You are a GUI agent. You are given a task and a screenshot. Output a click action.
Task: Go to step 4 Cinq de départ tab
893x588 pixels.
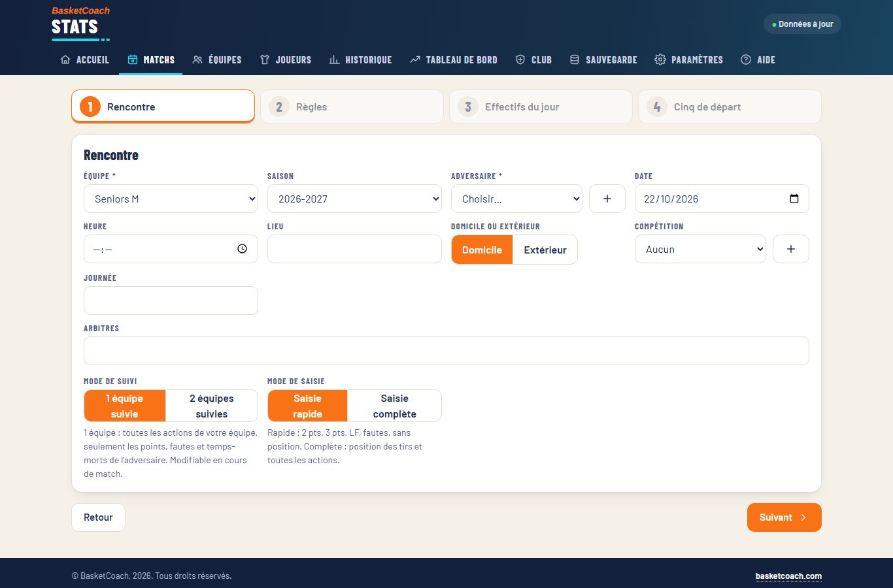730,106
